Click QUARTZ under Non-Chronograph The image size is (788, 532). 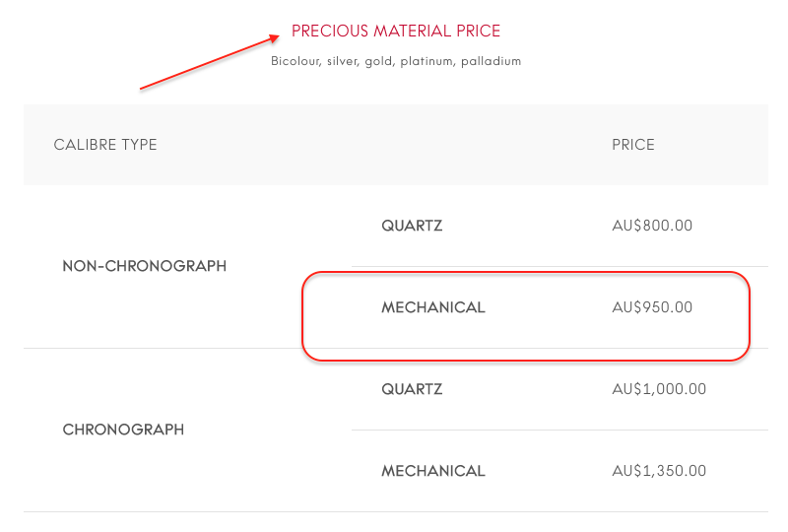coord(412,226)
